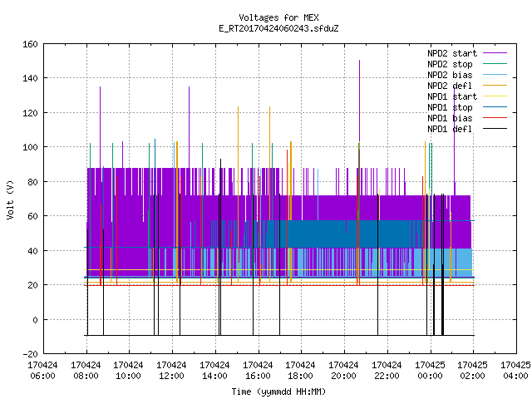Choose the 'NPD1 start' legend label

(452, 96)
